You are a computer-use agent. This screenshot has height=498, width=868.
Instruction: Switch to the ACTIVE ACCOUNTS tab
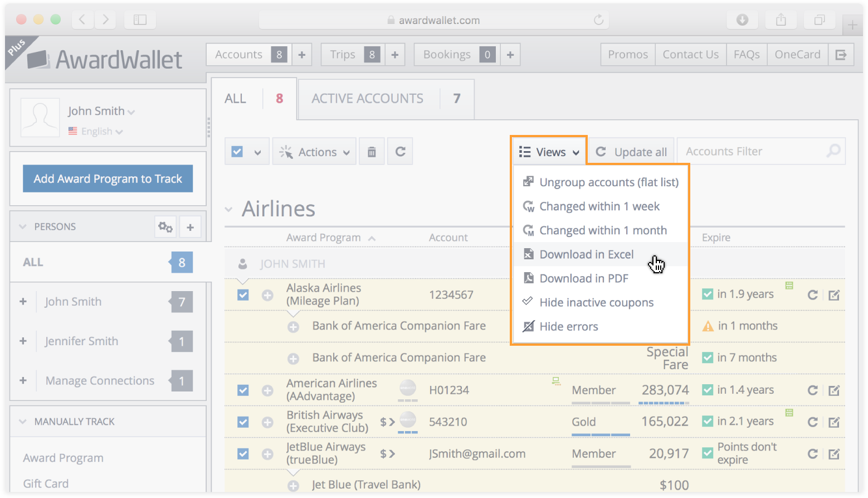[x=386, y=99]
